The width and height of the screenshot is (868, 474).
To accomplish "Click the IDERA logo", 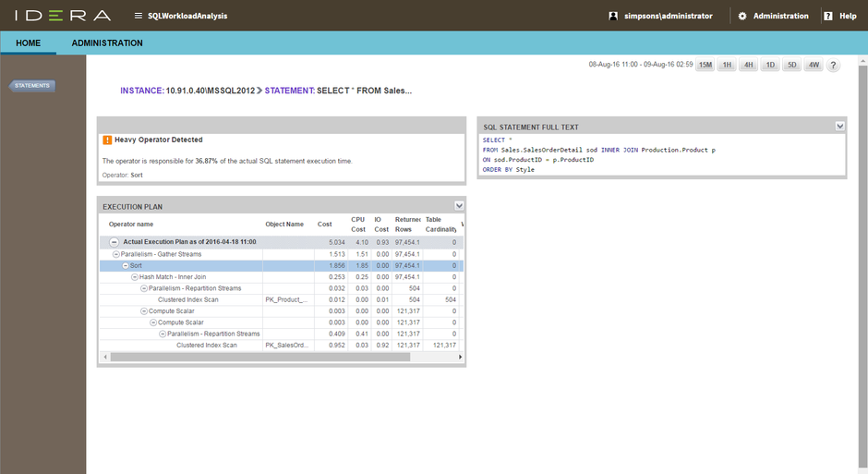I will pyautogui.click(x=63, y=16).
